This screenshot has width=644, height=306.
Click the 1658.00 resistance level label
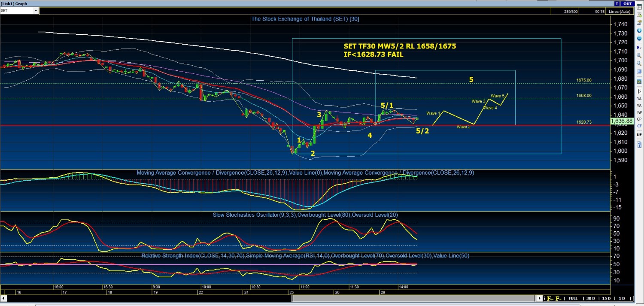584,96
